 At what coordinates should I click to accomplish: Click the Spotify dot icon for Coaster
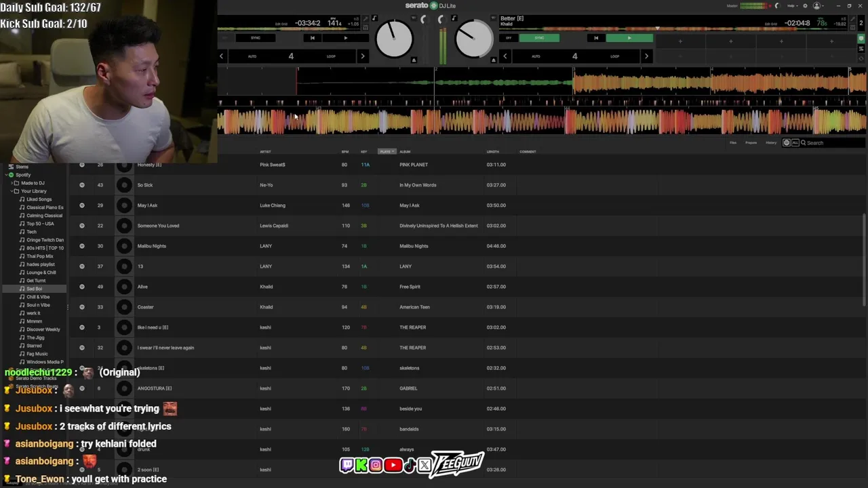coord(82,307)
